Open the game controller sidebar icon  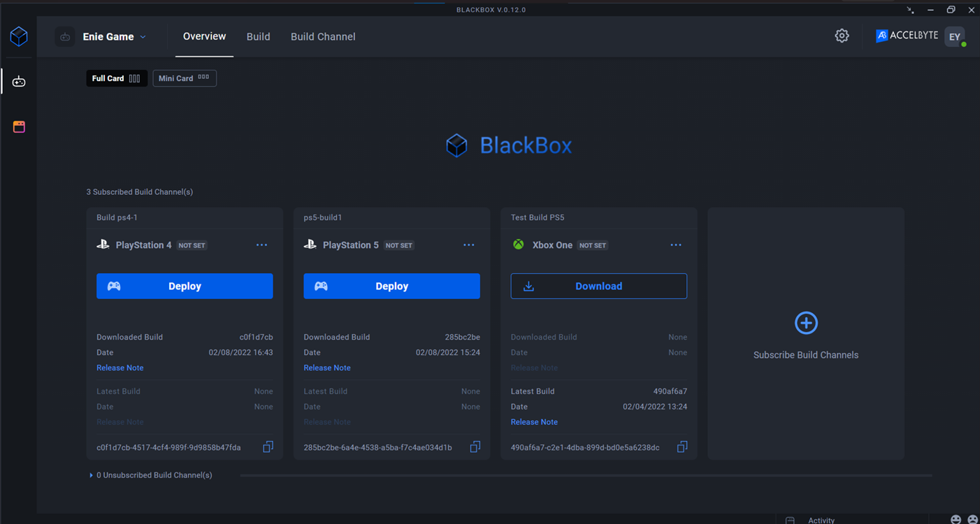click(x=19, y=82)
